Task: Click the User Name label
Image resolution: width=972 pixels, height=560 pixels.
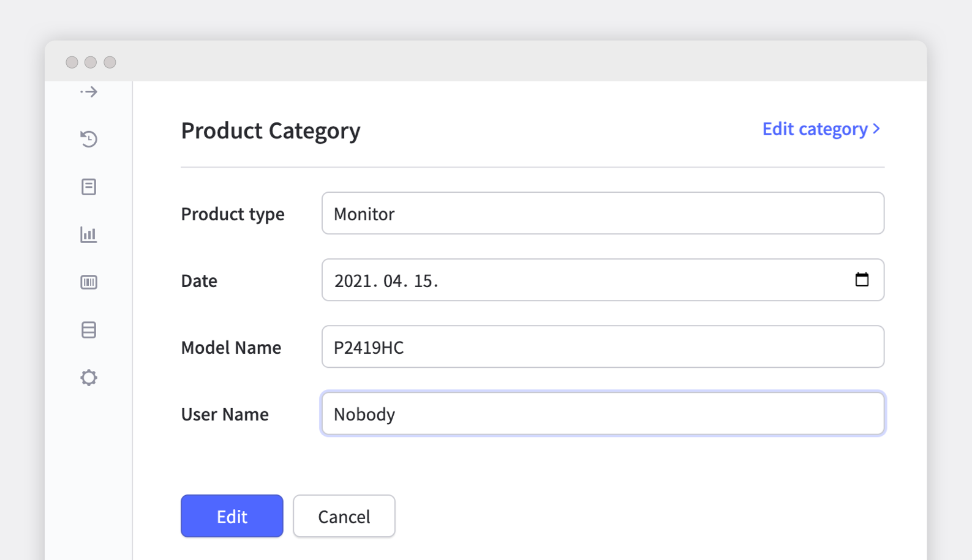Action: pos(225,414)
